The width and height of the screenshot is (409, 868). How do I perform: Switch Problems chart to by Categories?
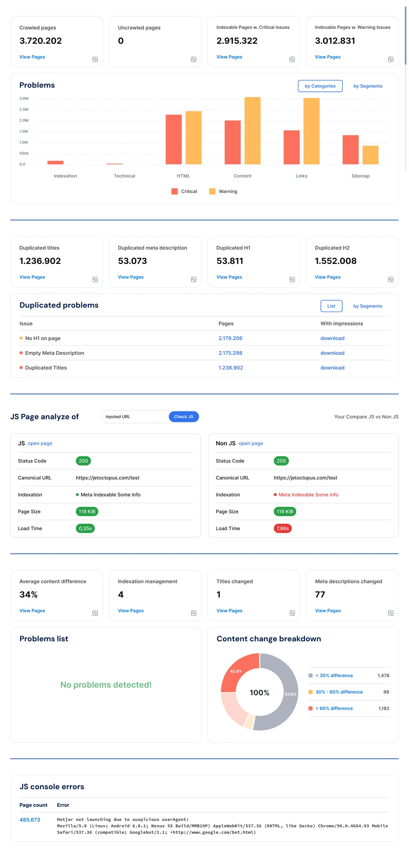(320, 86)
